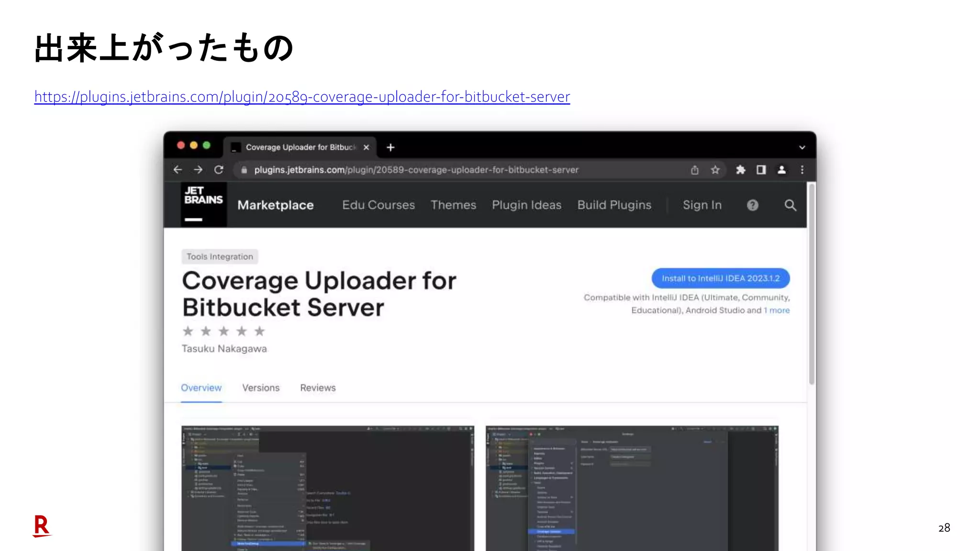The image size is (980, 551).
Task: Open a new tab with the plus button
Action: click(390, 147)
